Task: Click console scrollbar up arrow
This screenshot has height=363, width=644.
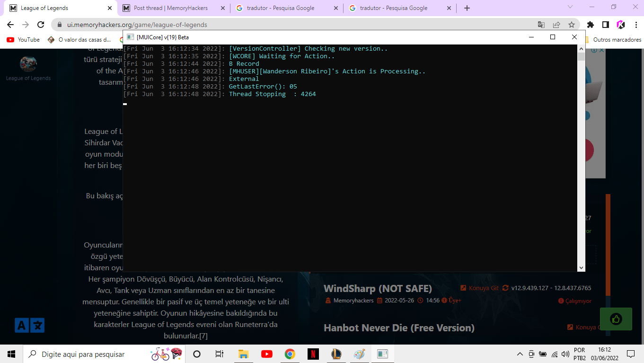Action: point(581,48)
